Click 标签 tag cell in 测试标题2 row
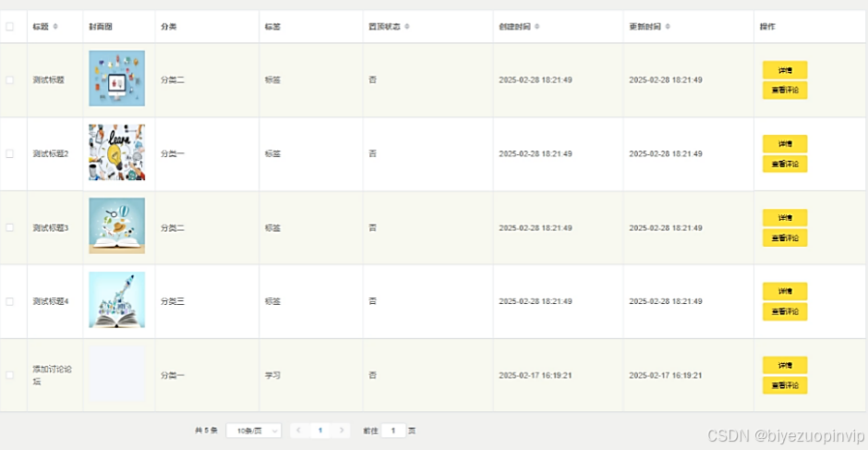Viewport: 868px width, 450px height. pos(272,153)
